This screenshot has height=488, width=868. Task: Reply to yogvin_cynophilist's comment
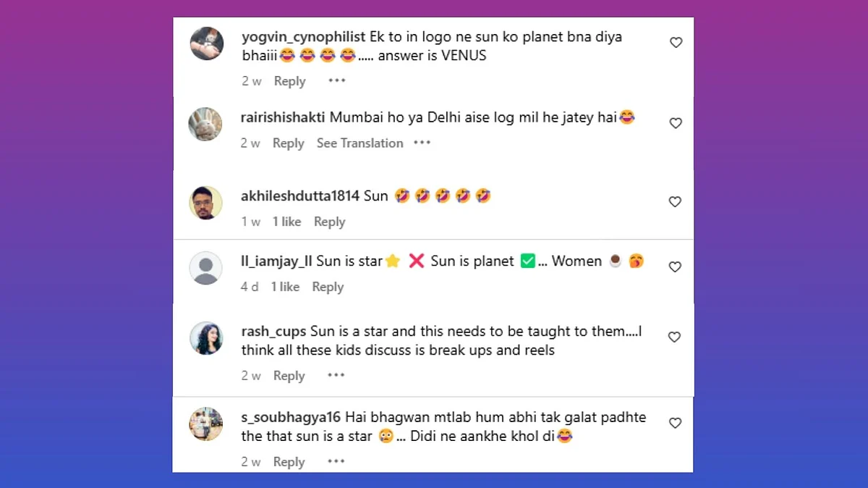pyautogui.click(x=289, y=81)
